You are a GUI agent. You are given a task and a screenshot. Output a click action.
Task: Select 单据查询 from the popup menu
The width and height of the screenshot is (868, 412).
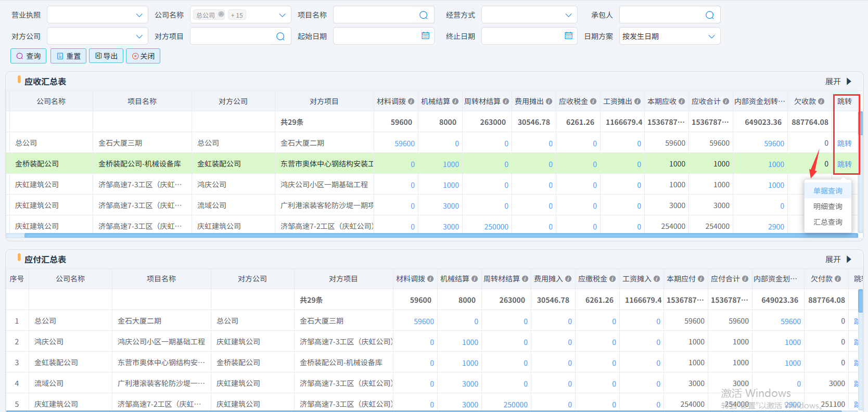(827, 191)
